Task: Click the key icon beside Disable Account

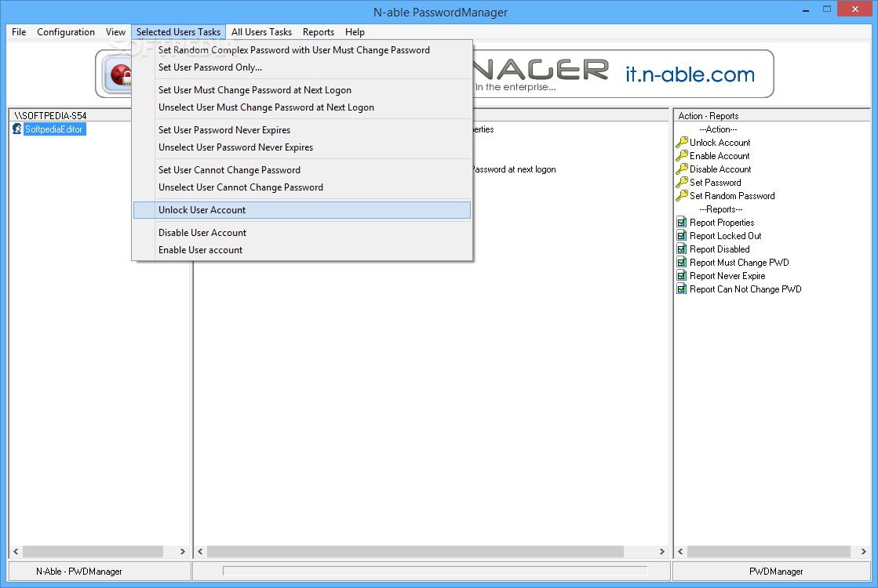Action: pos(682,169)
